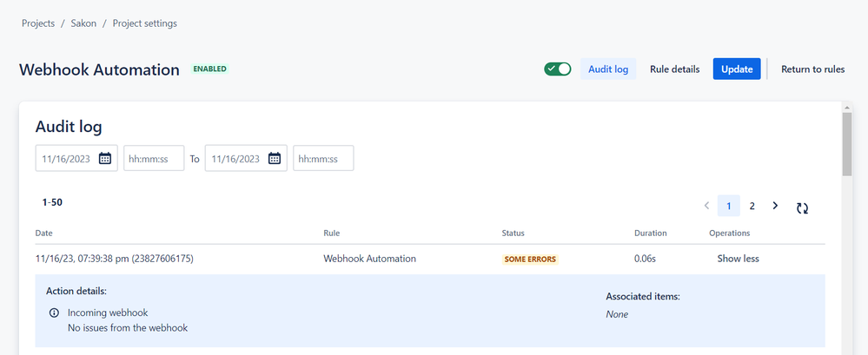Click the scrollbar up arrow

847,106
